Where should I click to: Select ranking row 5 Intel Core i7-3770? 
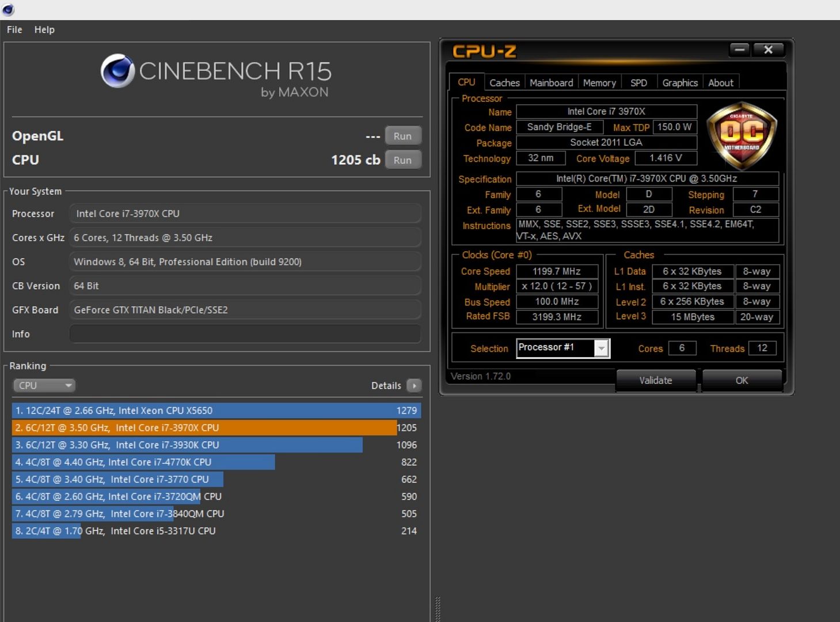click(216, 479)
